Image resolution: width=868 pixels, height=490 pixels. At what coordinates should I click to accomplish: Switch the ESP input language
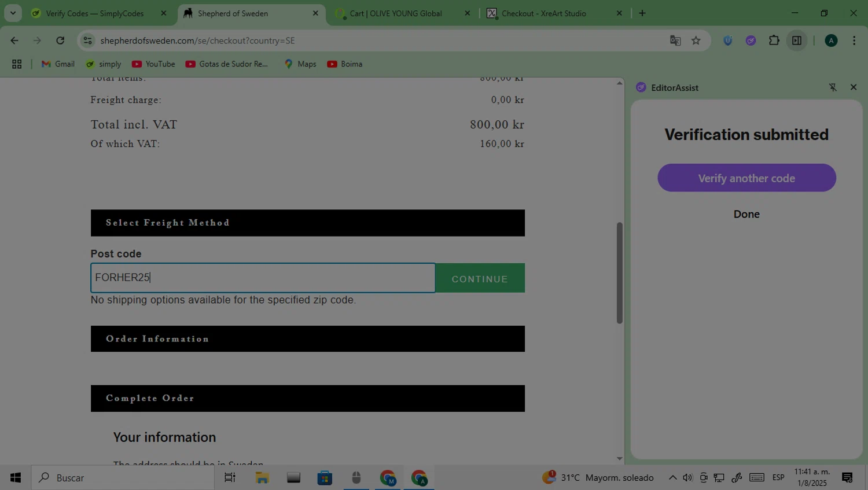click(x=778, y=477)
